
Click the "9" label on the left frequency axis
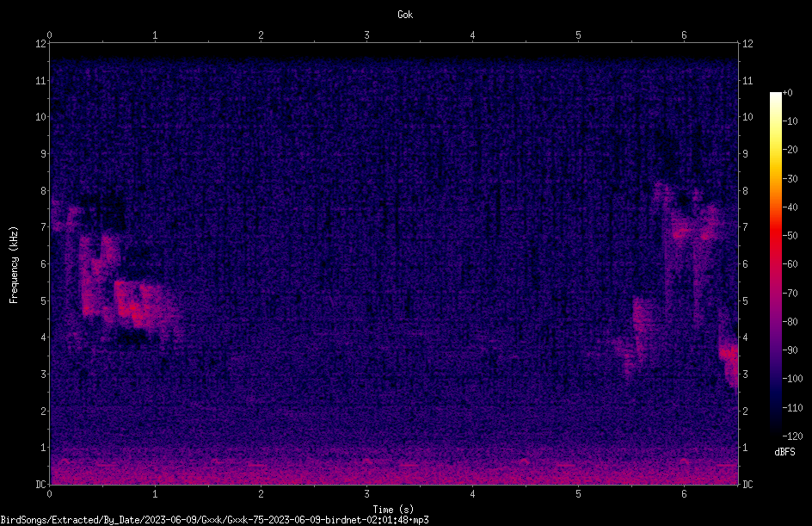tap(44, 154)
